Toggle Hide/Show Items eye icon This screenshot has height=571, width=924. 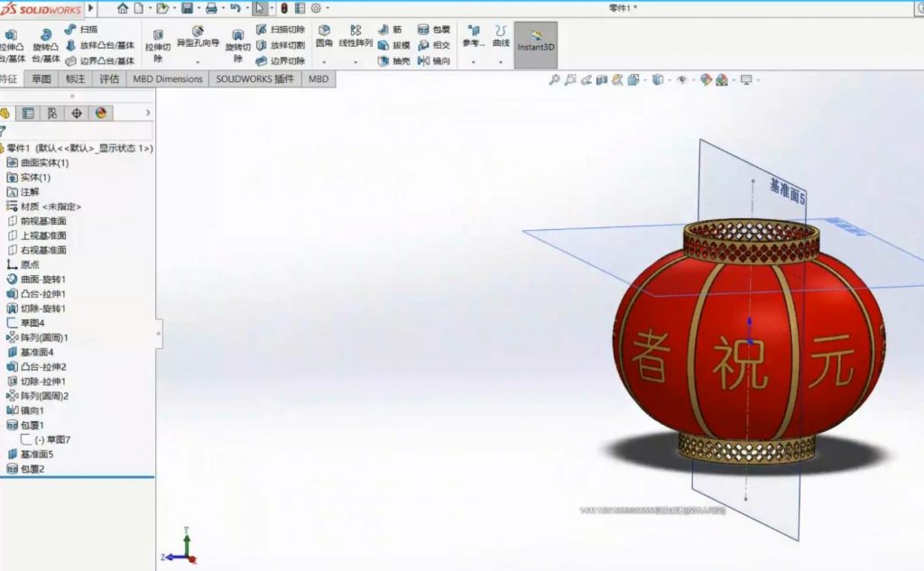[682, 79]
